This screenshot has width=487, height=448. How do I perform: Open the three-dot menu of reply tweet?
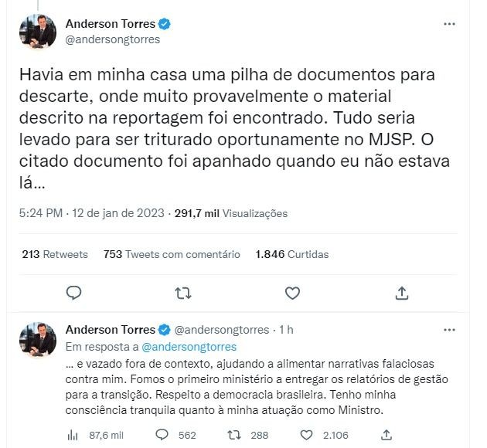tap(449, 330)
